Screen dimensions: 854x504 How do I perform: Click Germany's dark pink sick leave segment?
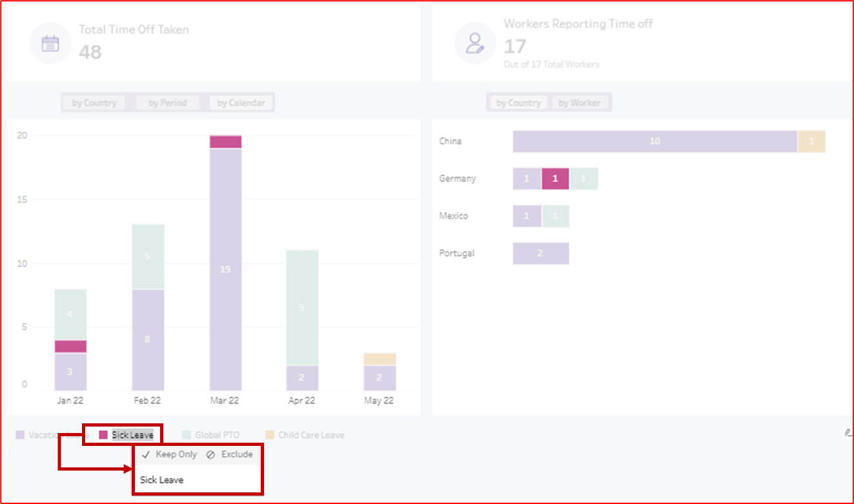[x=554, y=179]
